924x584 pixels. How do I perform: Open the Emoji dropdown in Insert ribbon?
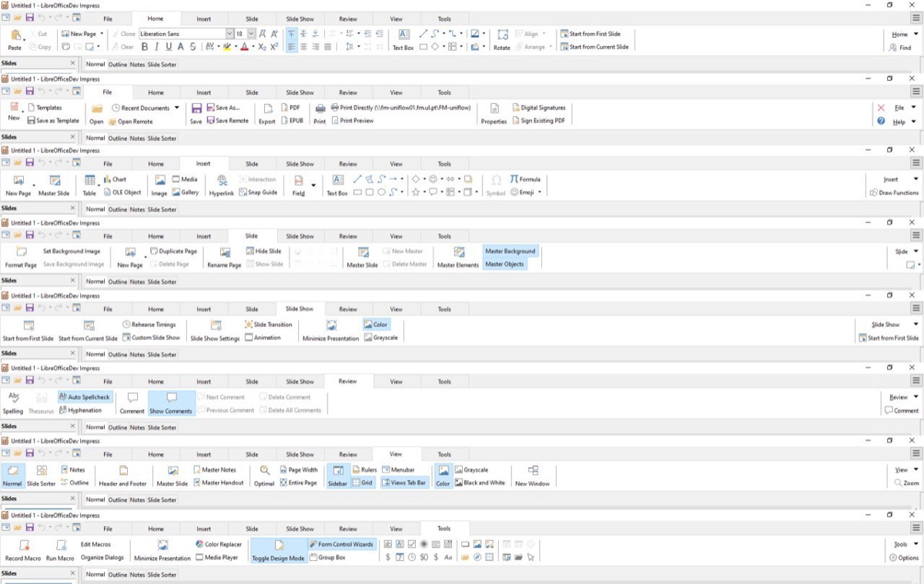540,192
